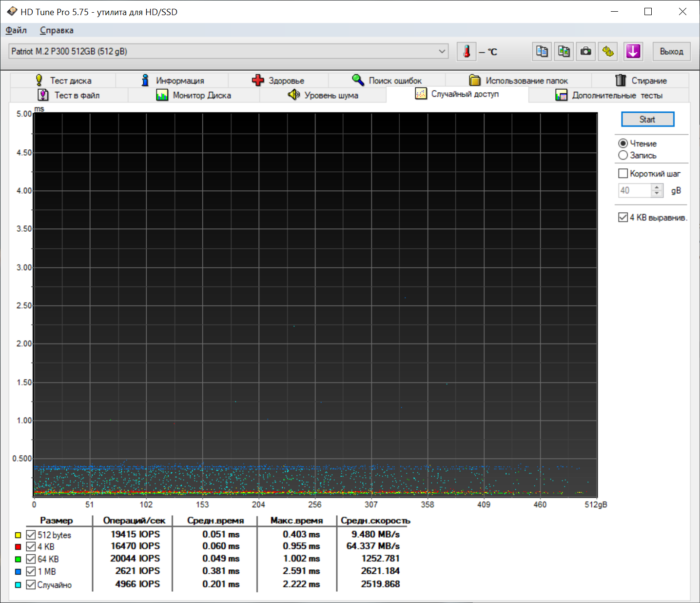Copy screenshot to clipboard icon
Viewport: 700px width, 603px height.
coord(564,52)
